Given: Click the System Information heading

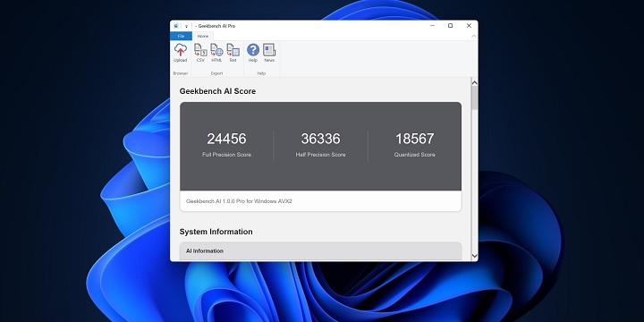Looking at the screenshot, I should coord(216,232).
